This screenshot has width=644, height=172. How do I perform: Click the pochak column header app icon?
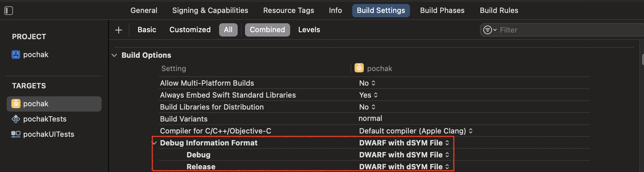[359, 68]
